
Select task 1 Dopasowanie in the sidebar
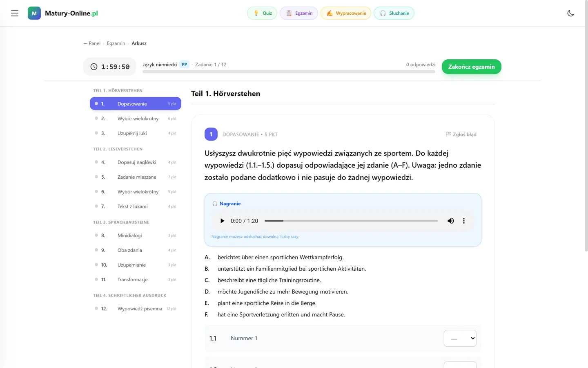pos(136,104)
